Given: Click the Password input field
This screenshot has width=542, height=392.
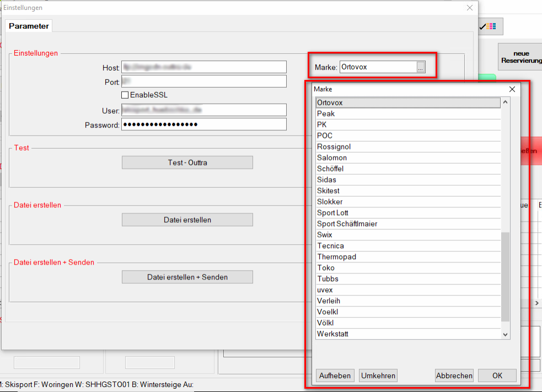Looking at the screenshot, I should click(x=204, y=125).
